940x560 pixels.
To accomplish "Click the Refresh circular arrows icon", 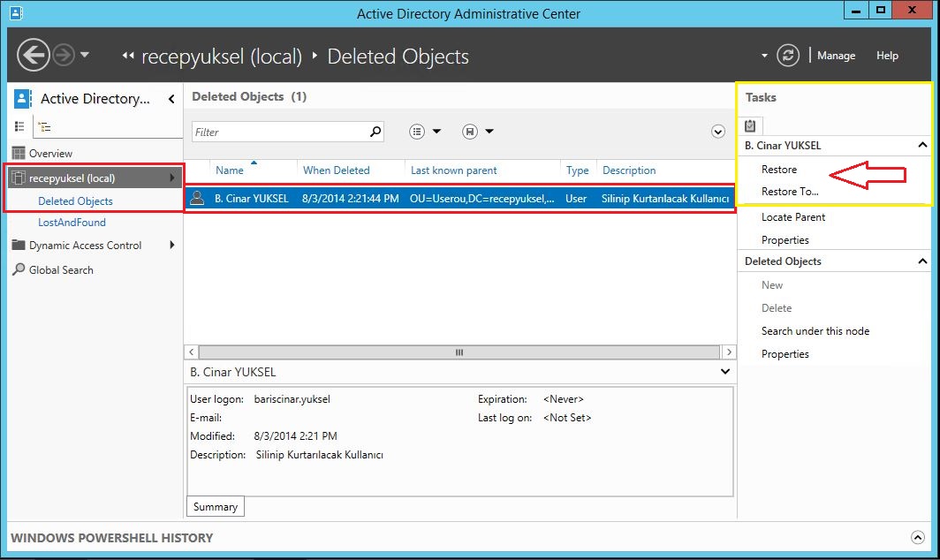I will click(788, 56).
